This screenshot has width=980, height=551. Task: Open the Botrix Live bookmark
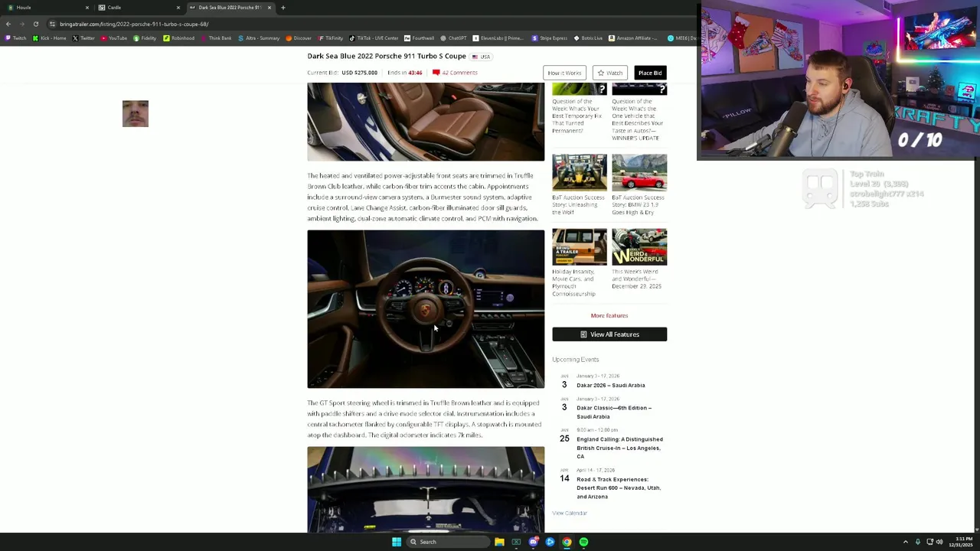[x=588, y=38]
